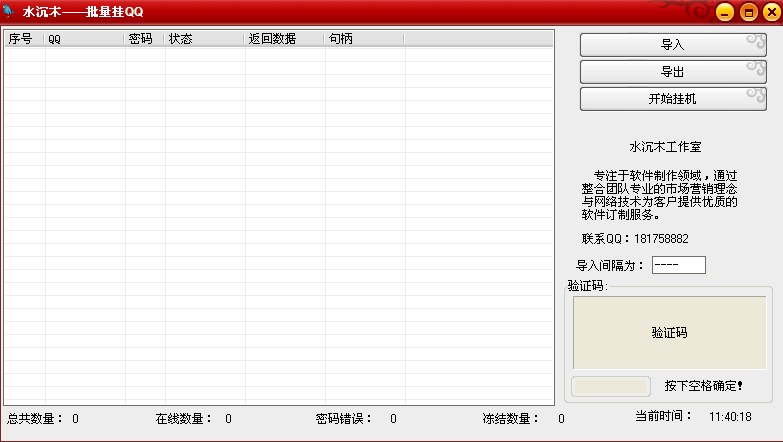Click the 状态 column header

(204, 39)
